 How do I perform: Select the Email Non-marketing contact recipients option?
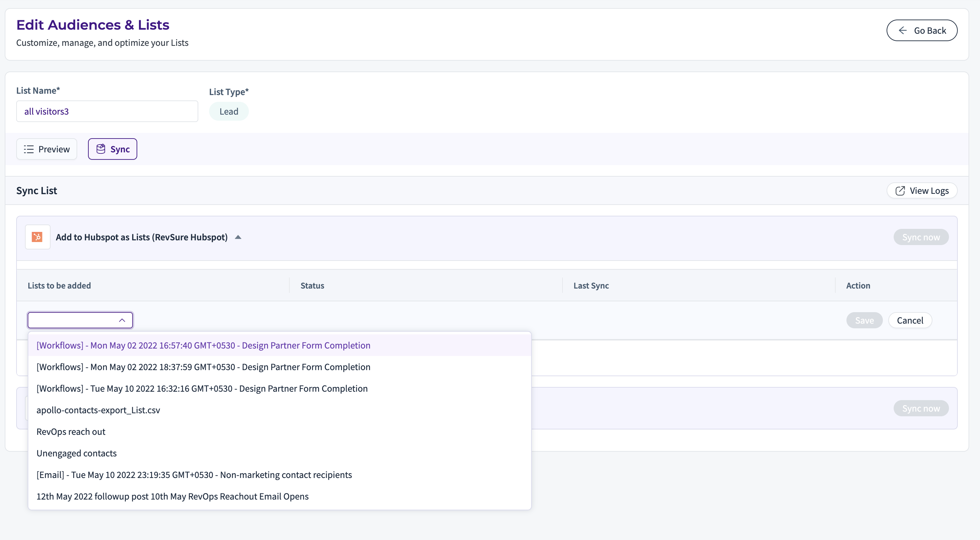point(280,475)
